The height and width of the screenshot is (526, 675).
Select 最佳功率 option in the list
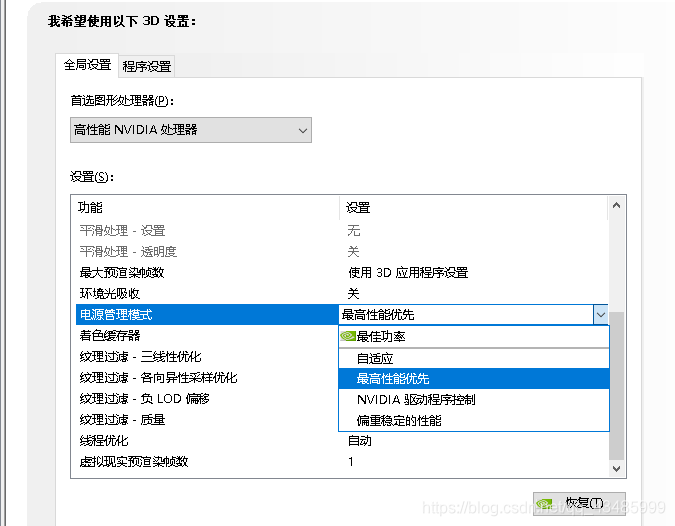click(474, 337)
